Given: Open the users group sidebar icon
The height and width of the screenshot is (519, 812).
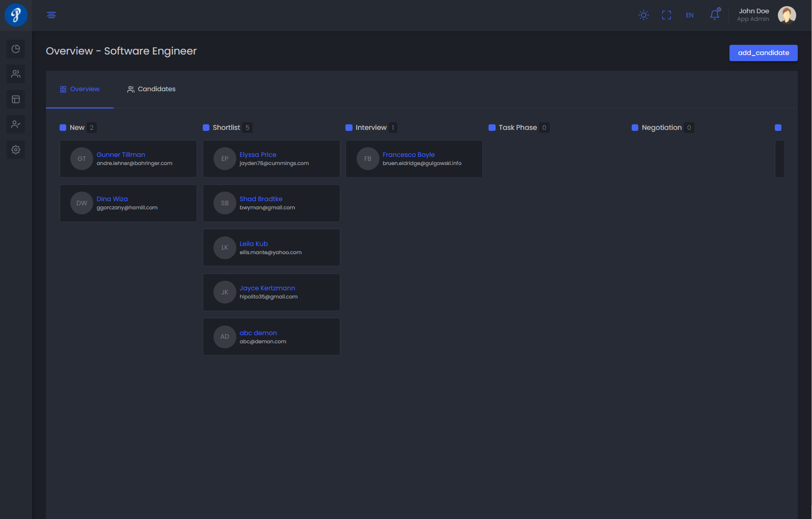Looking at the screenshot, I should coord(16,74).
